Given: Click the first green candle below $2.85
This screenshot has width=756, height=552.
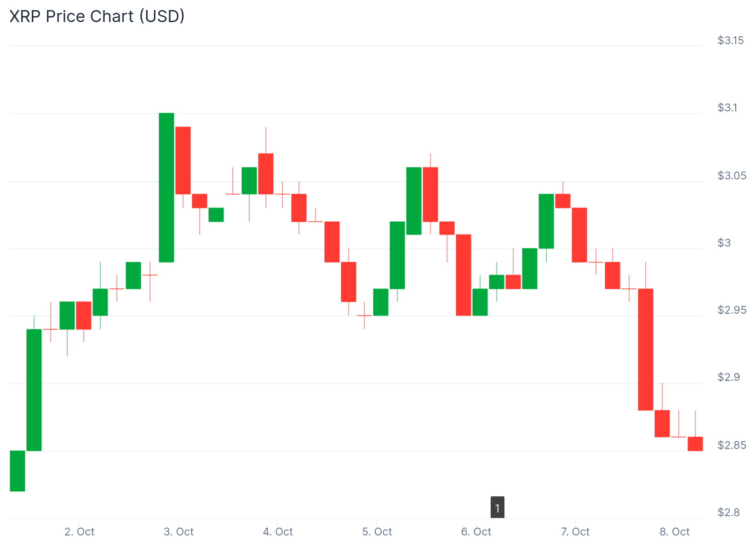Looking at the screenshot, I should 17,471.
